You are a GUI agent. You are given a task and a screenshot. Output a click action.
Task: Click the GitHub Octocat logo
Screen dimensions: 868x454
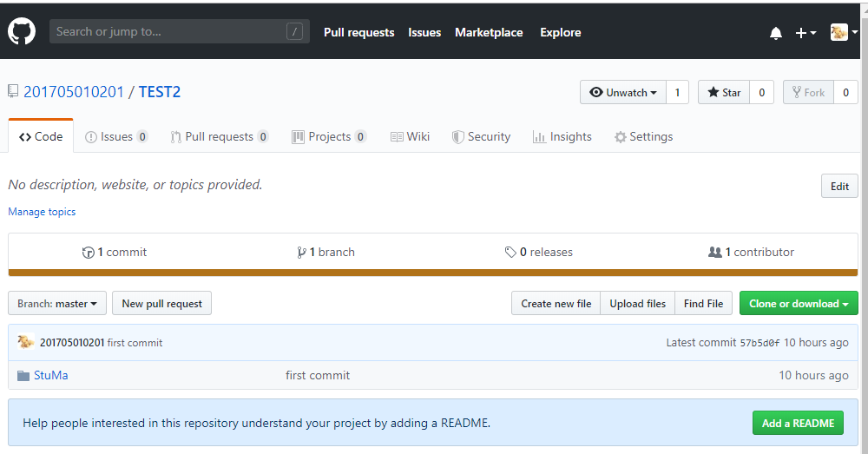pyautogui.click(x=22, y=32)
